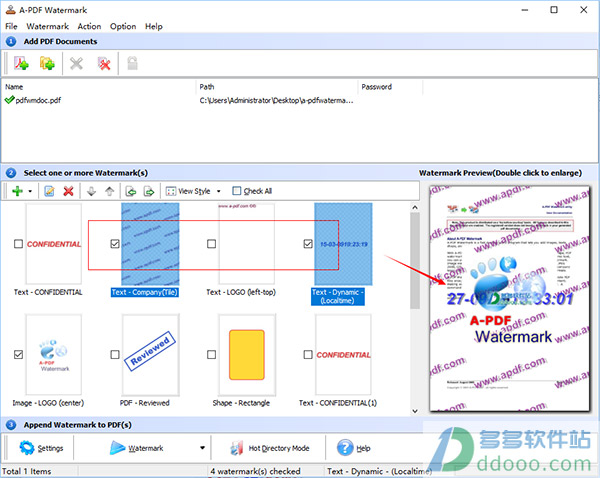Check the Text - CONFIDENTIAL(1) watermark
Screen dimensions: 600x478
(308, 355)
